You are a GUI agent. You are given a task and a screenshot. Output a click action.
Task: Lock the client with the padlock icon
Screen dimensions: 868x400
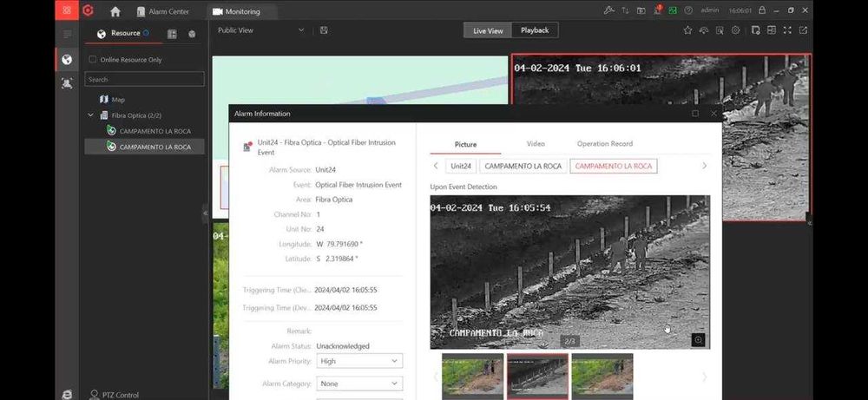[762, 10]
